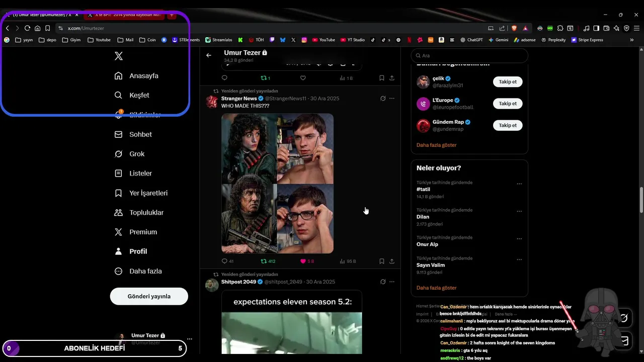Open Sohbet messages in the sidebar
This screenshot has height=362, width=644.
pos(133,134)
